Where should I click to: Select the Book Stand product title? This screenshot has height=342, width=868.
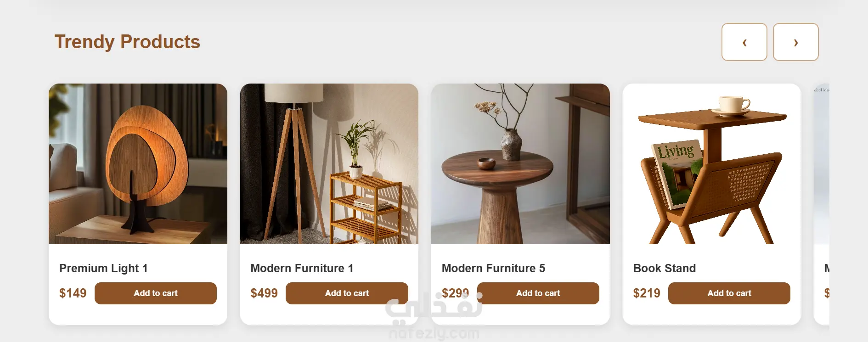click(x=664, y=268)
